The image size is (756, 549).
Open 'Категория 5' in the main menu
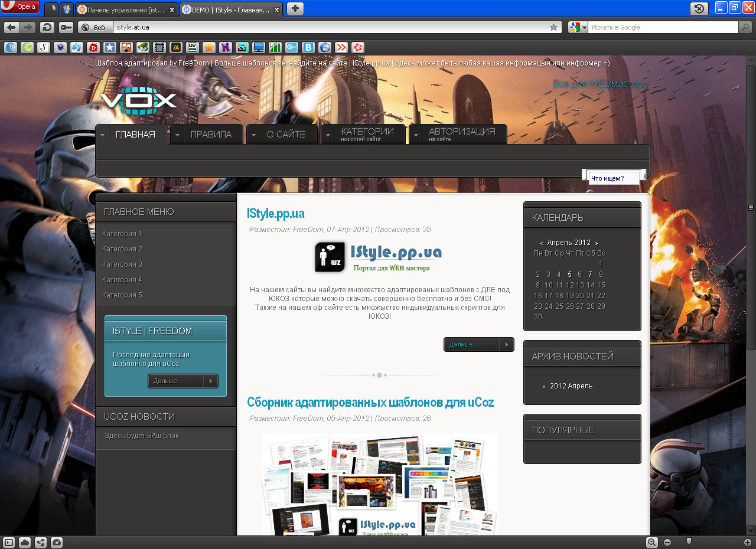[122, 295]
